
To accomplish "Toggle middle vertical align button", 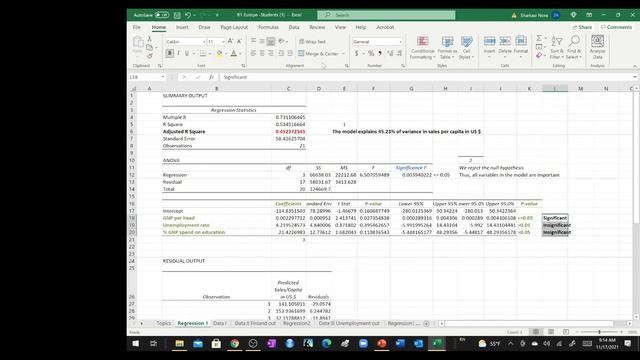I will tap(262, 41).
